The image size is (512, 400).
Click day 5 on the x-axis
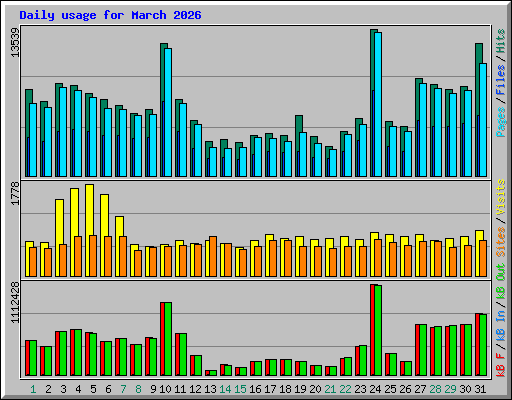pos(93,389)
